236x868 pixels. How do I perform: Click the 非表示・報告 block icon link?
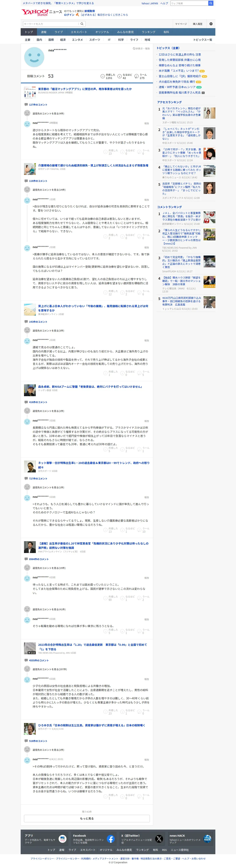tap(141, 48)
